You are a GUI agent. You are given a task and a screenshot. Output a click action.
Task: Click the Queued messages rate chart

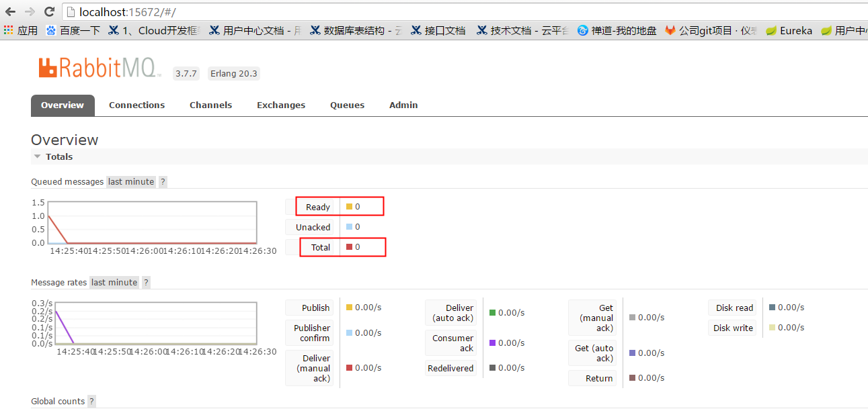click(151, 222)
